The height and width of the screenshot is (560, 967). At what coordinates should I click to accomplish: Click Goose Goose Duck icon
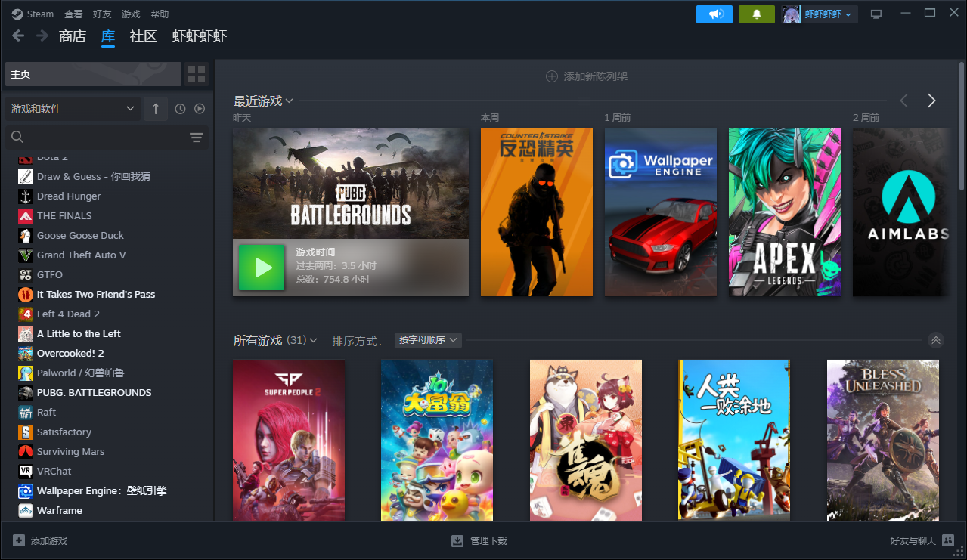pos(26,235)
